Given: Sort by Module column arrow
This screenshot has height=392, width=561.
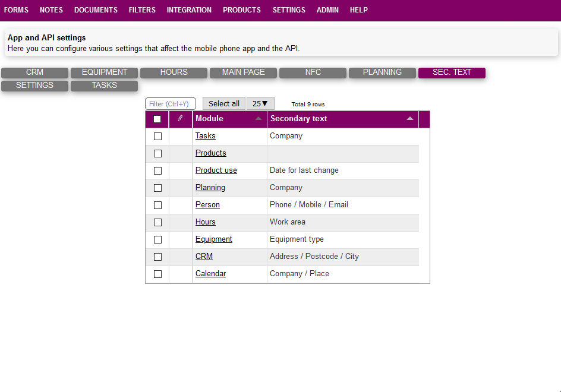Looking at the screenshot, I should point(259,119).
